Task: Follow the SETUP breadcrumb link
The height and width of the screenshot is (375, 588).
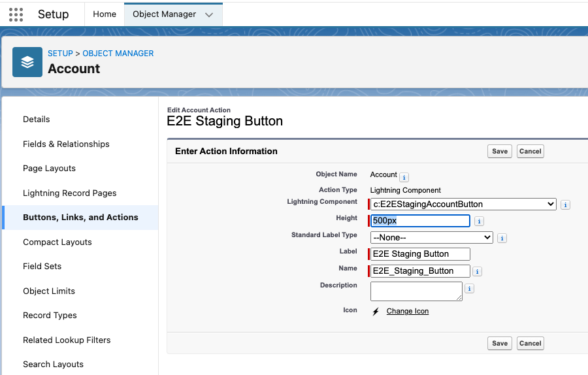Action: [60, 54]
